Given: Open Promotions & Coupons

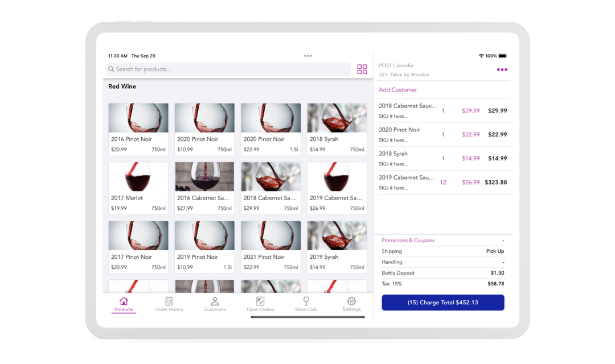Looking at the screenshot, I should point(408,241).
